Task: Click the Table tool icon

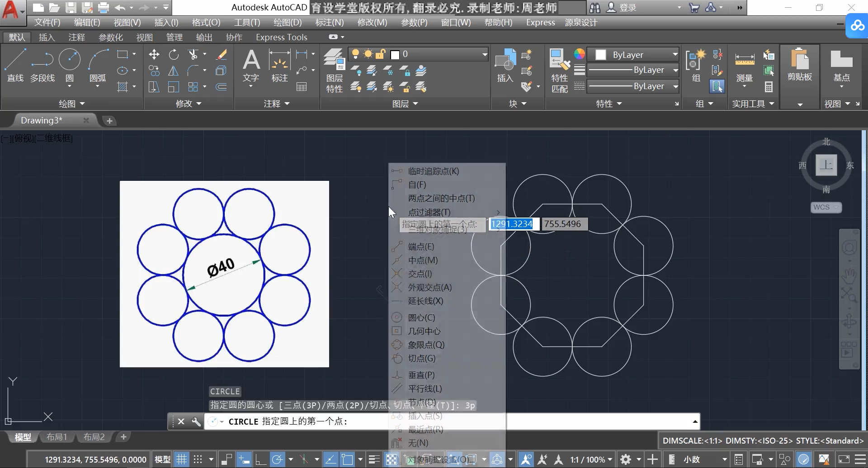Action: pos(302,87)
